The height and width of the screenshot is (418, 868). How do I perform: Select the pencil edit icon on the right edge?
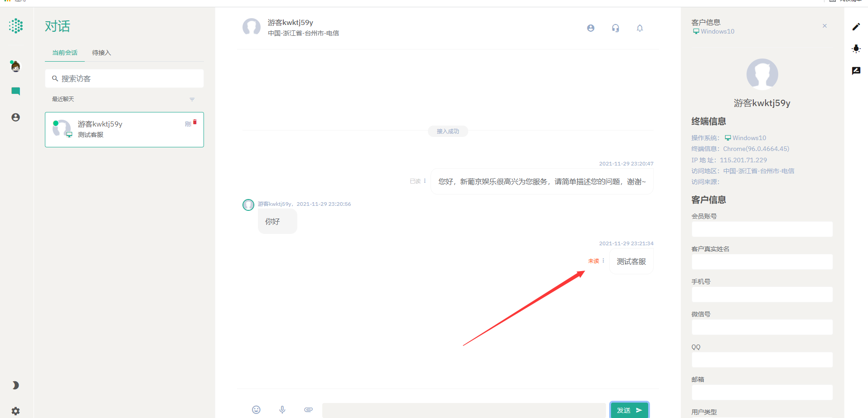856,26
